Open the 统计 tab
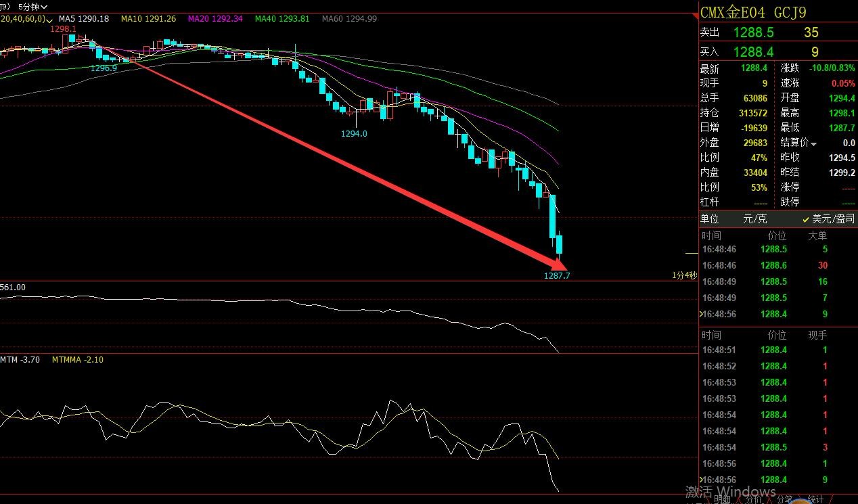This screenshot has width=858, height=504. click(816, 499)
